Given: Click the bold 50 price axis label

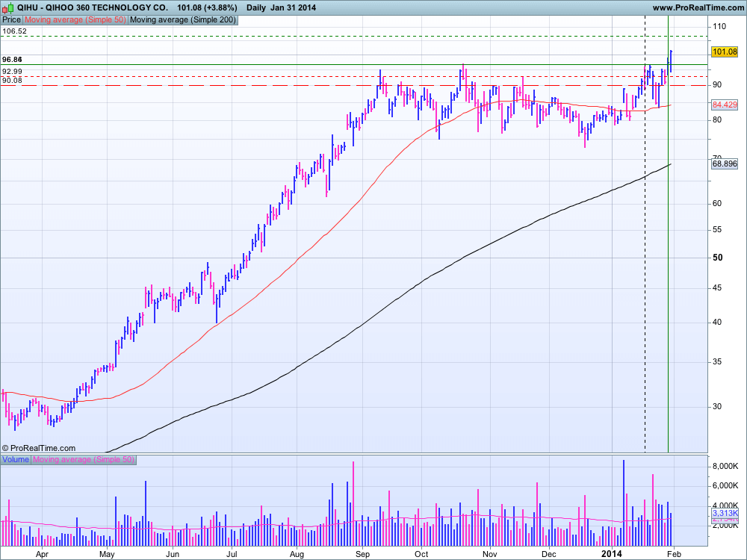Looking at the screenshot, I should [x=717, y=258].
